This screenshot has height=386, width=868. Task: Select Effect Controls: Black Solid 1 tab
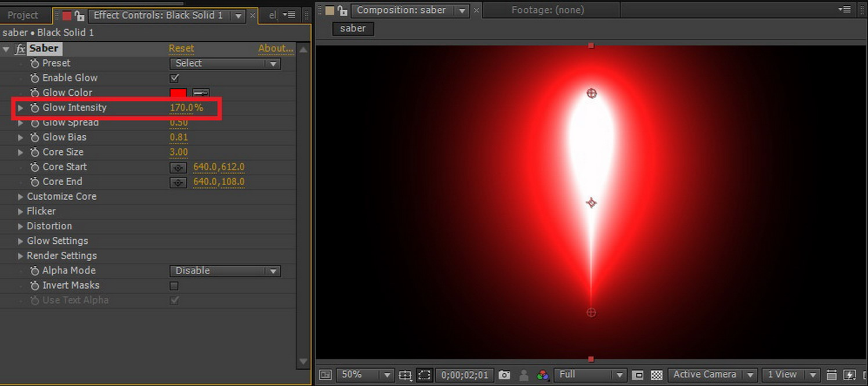click(x=158, y=15)
